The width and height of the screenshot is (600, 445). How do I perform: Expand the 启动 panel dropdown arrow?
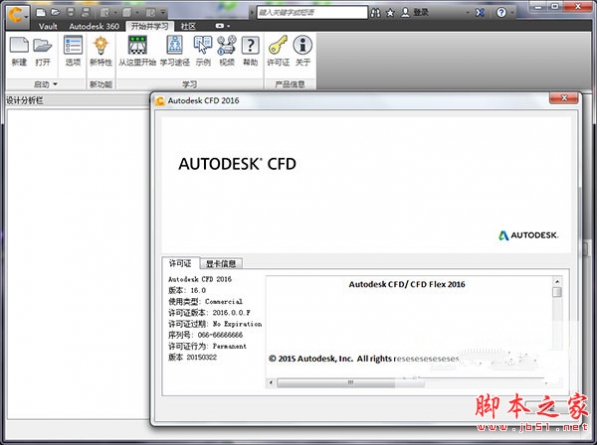click(55, 84)
